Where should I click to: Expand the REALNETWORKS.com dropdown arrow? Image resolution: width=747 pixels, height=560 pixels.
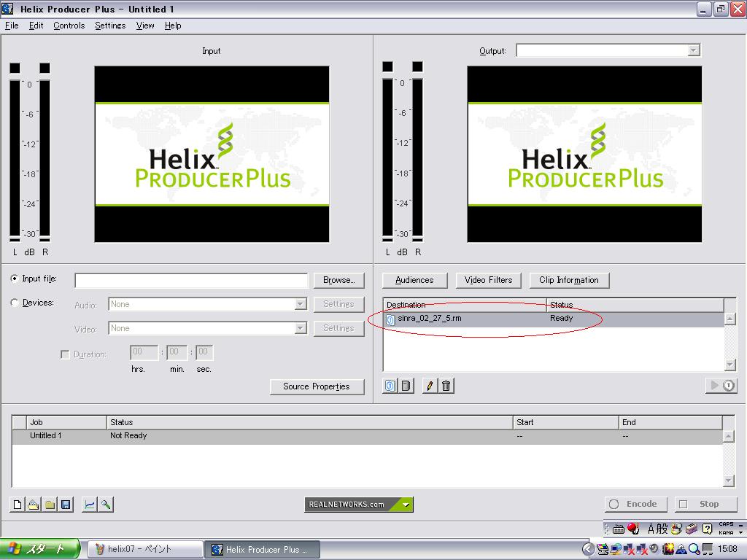click(x=406, y=505)
